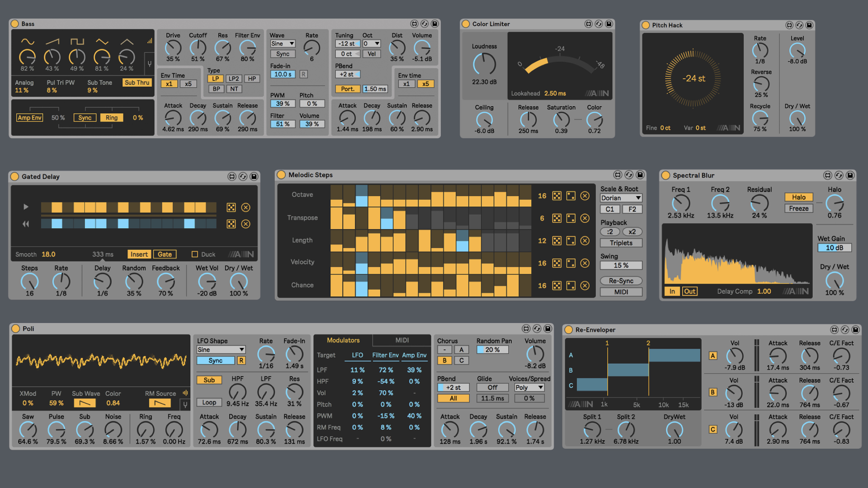868x488 pixels.
Task: Click the Re-Sync button in Melodic Steps
Action: (x=621, y=281)
